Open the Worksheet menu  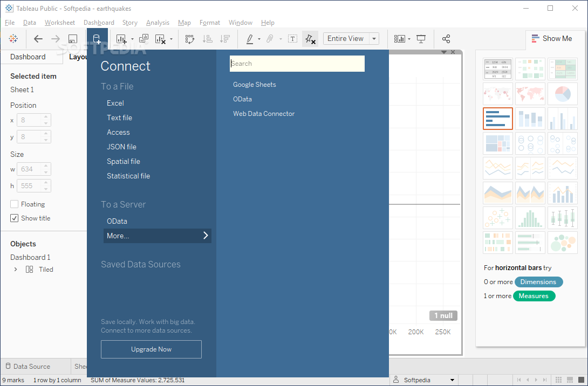click(60, 23)
